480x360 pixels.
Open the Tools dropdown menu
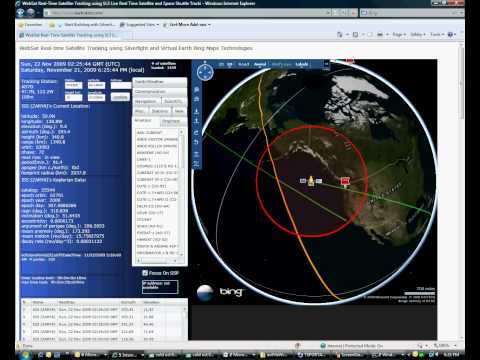tap(437, 34)
